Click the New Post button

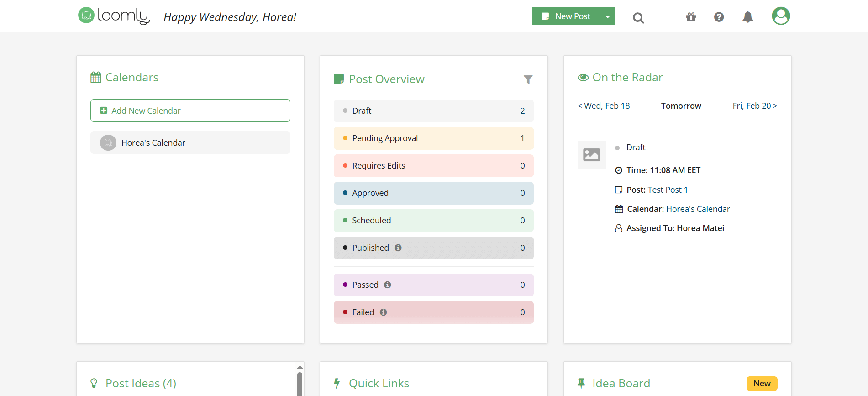coord(566,16)
